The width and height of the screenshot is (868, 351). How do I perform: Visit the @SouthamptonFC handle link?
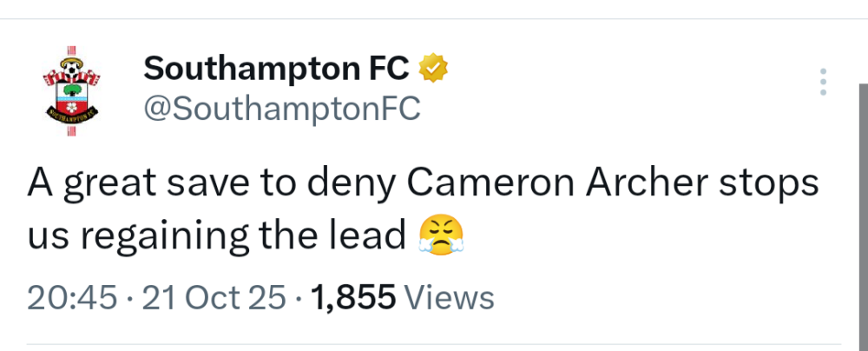click(280, 109)
